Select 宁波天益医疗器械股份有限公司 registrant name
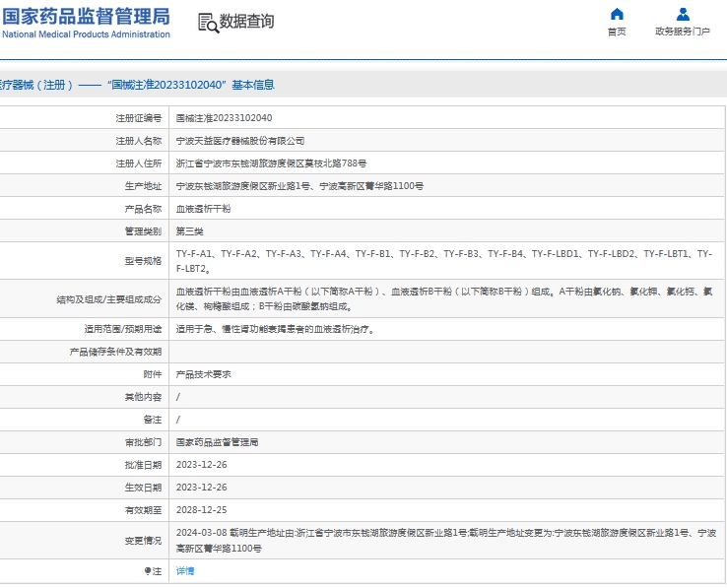727x588 pixels. coord(240,141)
